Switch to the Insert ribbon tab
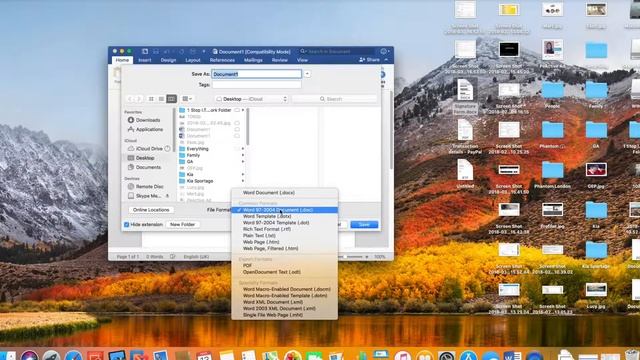 [x=144, y=60]
